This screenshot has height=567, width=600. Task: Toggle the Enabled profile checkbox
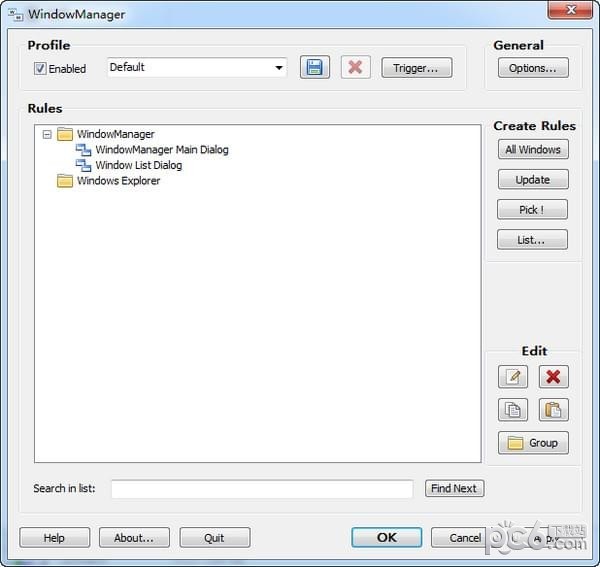point(40,69)
